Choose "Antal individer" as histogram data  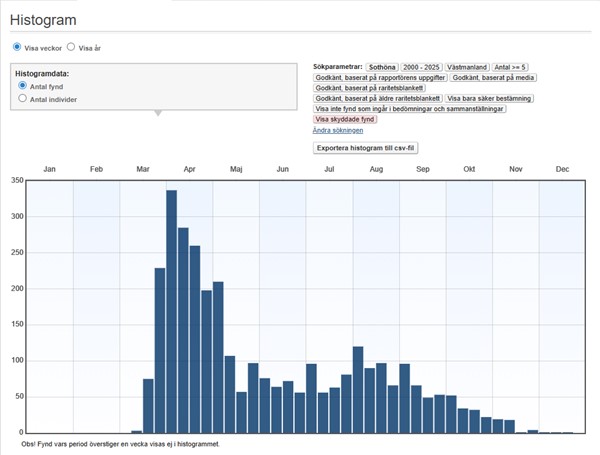(x=23, y=99)
